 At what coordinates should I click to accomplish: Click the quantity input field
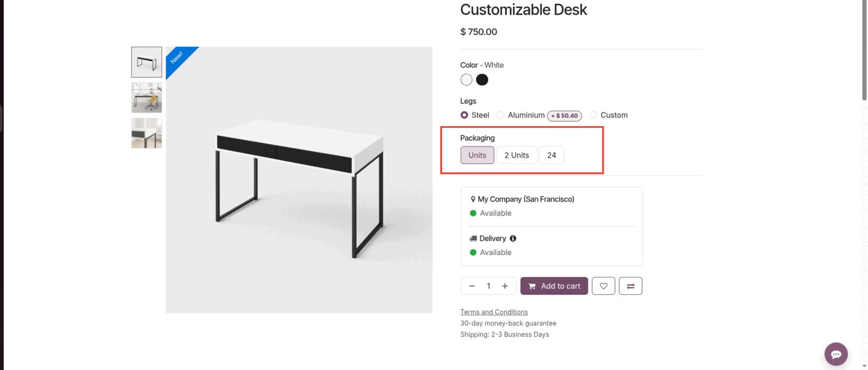point(488,286)
